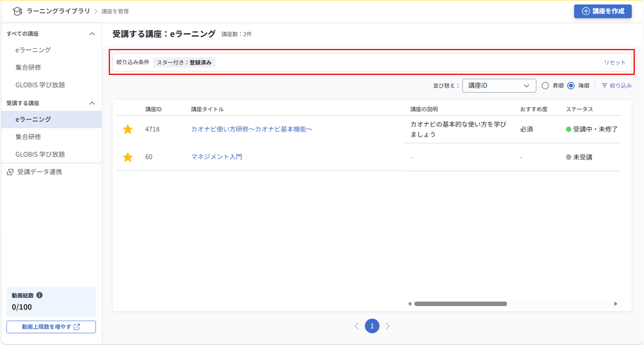This screenshot has width=644, height=345.
Task: Click the filter icon beside 絞り込み
Action: pyautogui.click(x=604, y=85)
